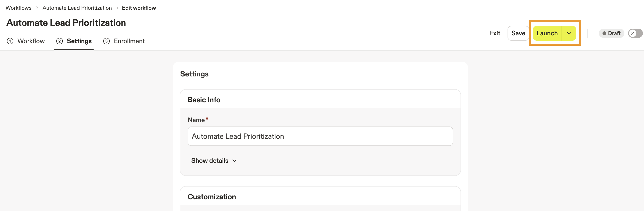Click the step 1 circle icon
This screenshot has height=211, width=644.
click(x=10, y=41)
